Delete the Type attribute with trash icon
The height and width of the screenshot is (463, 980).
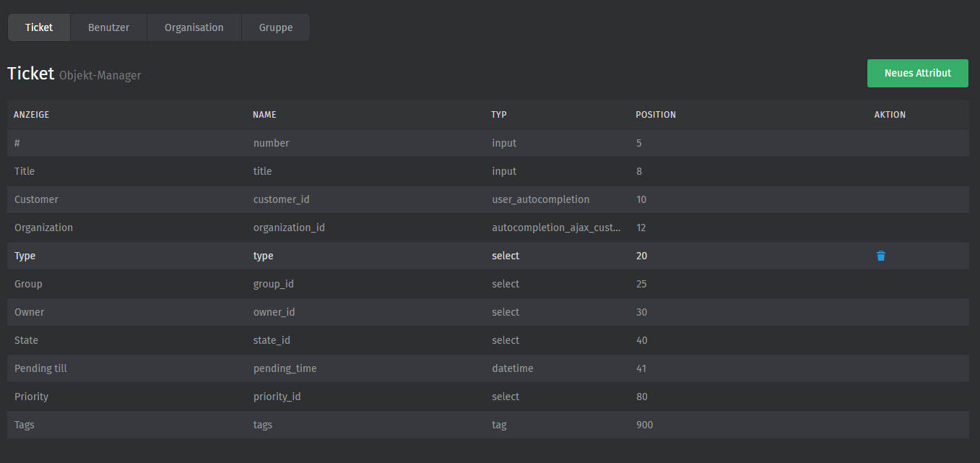click(x=880, y=256)
